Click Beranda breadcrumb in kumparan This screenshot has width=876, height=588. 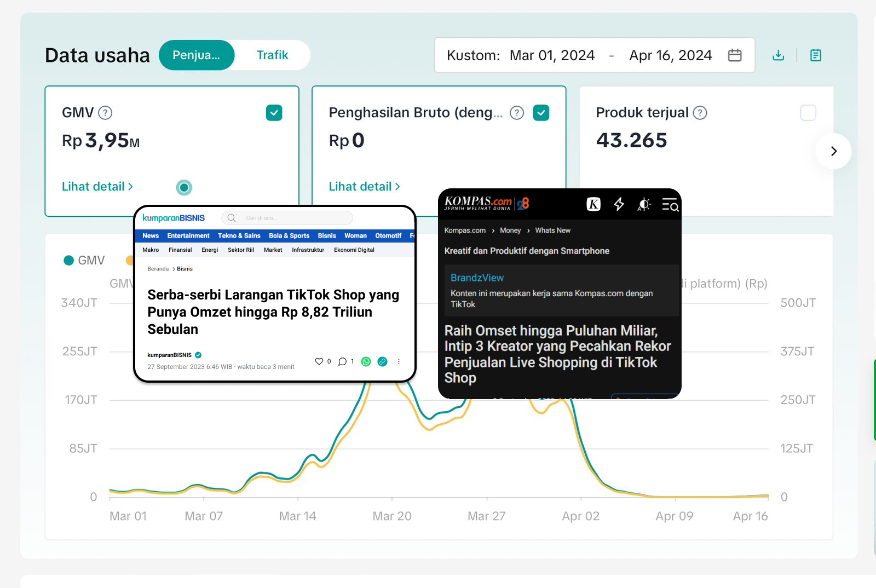(158, 269)
